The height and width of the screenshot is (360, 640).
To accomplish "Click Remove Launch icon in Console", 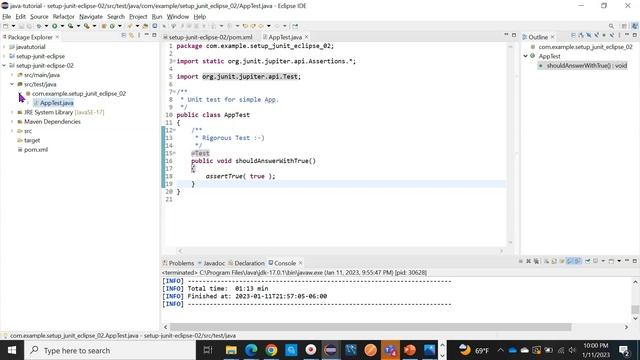I will (x=529, y=261).
